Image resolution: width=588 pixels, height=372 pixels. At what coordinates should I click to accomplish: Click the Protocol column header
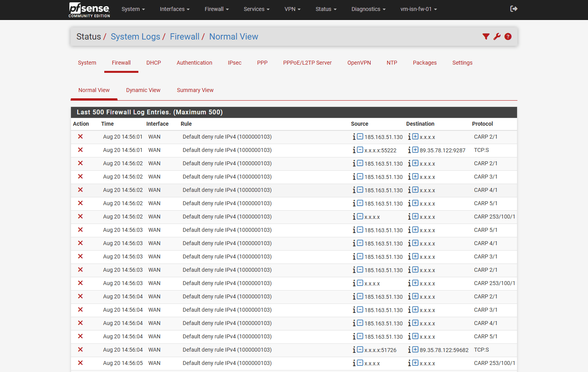(x=483, y=124)
